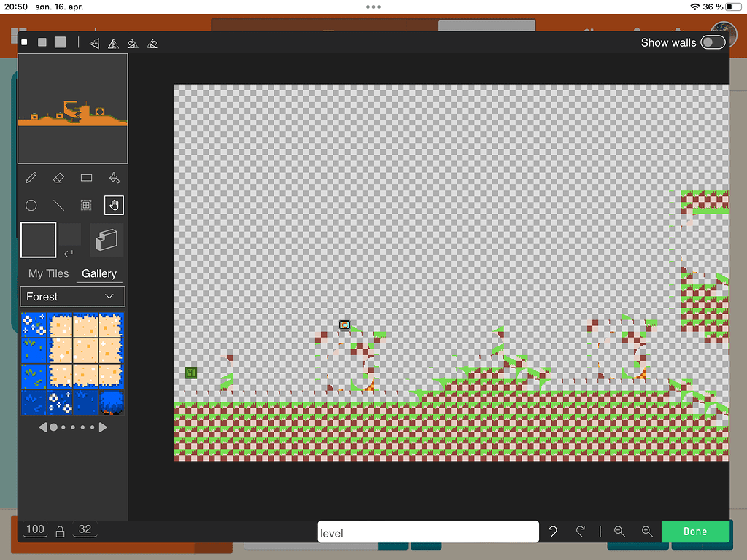Open the Forest tileset dropdown

(x=71, y=296)
